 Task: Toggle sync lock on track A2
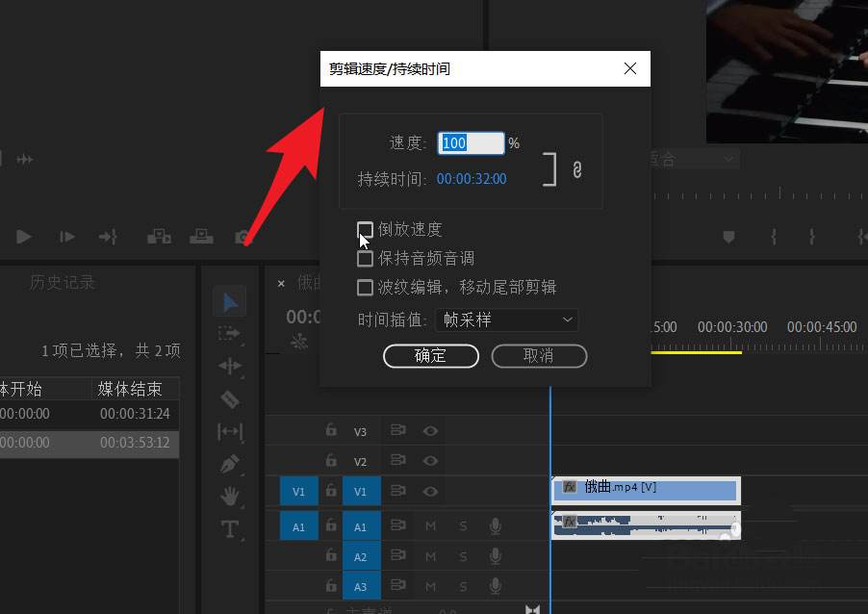(398, 554)
